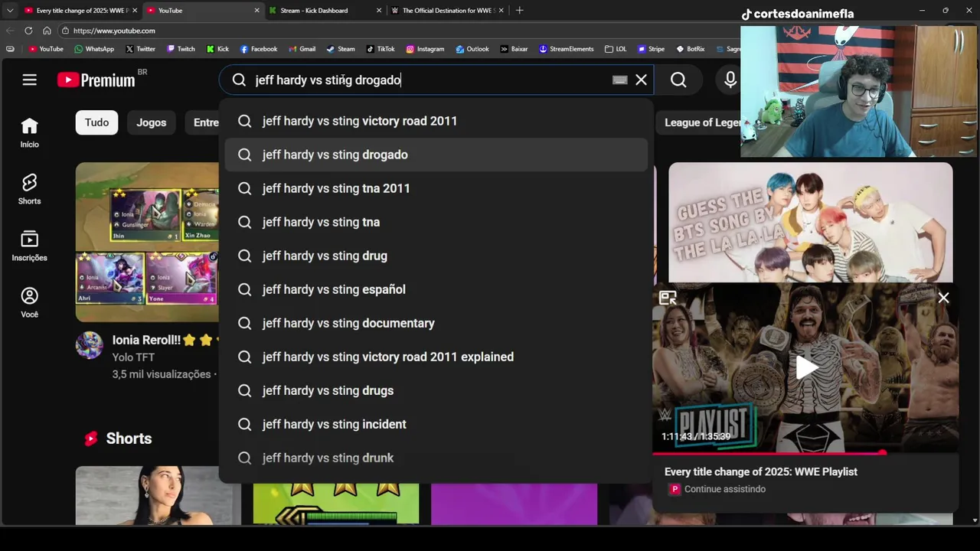This screenshot has width=980, height=551.
Task: Open the first Shorts video thumbnail
Action: [158, 495]
